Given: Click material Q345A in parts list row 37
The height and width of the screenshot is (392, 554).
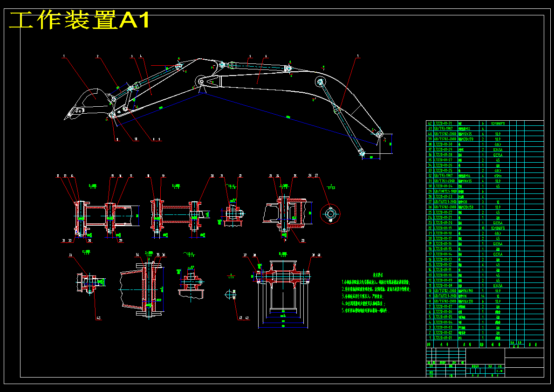Looking at the screenshot, I should click(498, 150).
